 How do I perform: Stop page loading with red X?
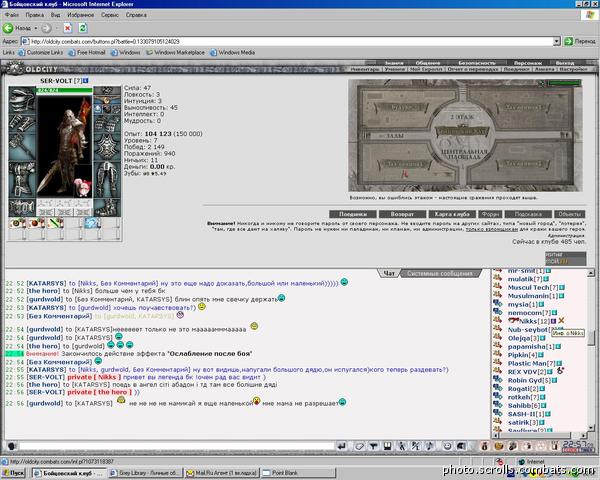67,28
